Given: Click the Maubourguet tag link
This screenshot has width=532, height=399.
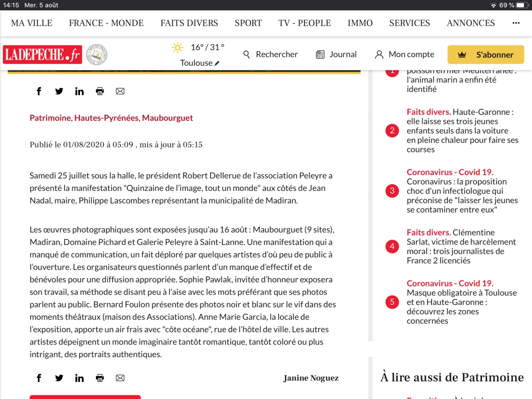Looking at the screenshot, I should 167,118.
